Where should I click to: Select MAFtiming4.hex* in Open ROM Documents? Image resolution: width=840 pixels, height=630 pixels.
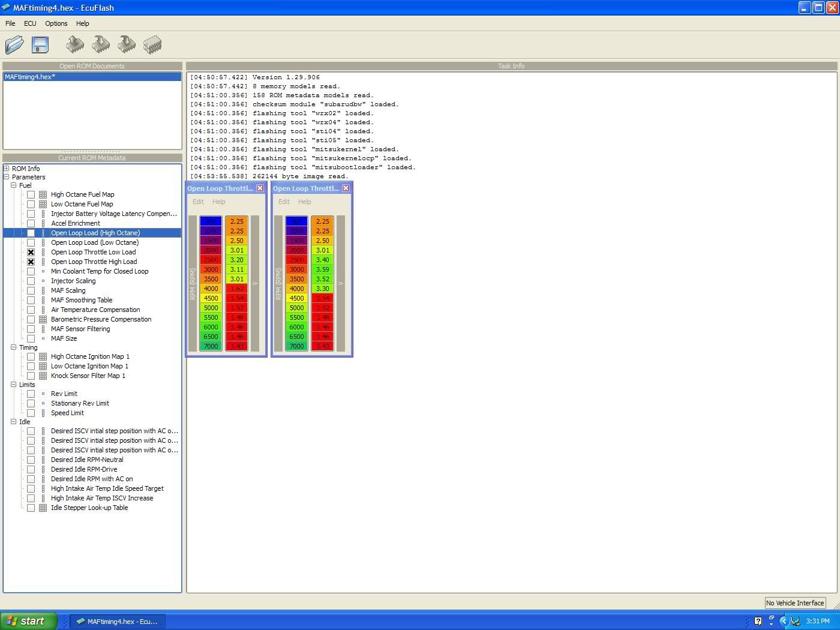point(30,77)
